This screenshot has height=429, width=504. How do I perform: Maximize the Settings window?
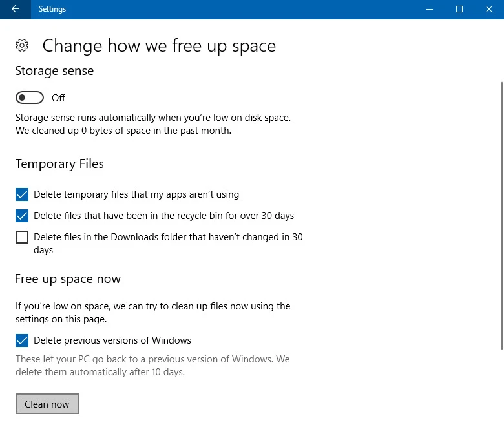pyautogui.click(x=459, y=9)
